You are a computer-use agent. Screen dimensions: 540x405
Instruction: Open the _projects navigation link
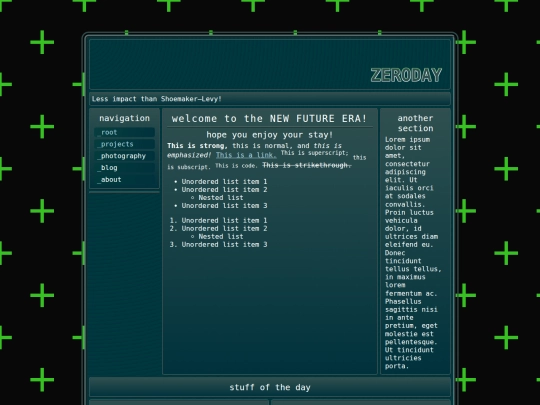tap(124, 144)
